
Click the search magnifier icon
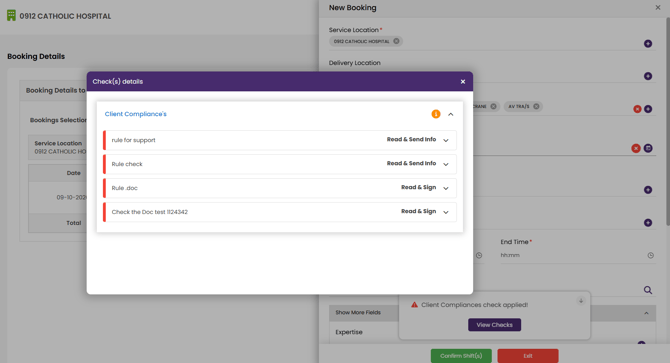[648, 290]
